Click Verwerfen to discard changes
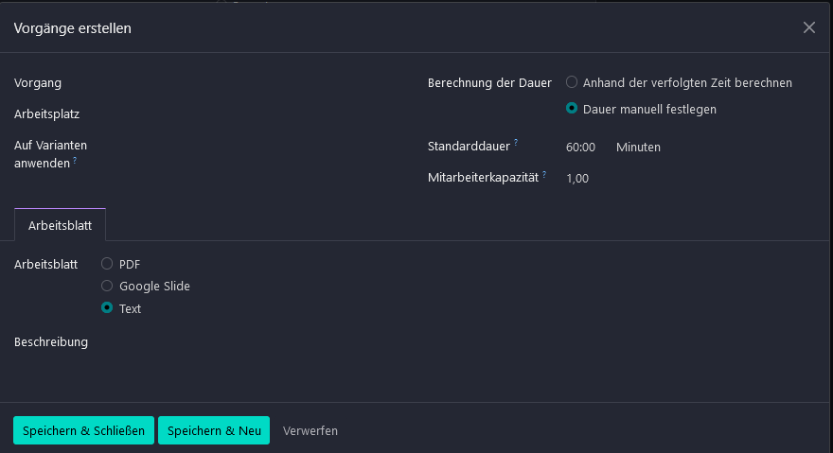The height and width of the screenshot is (453, 833). (x=310, y=431)
